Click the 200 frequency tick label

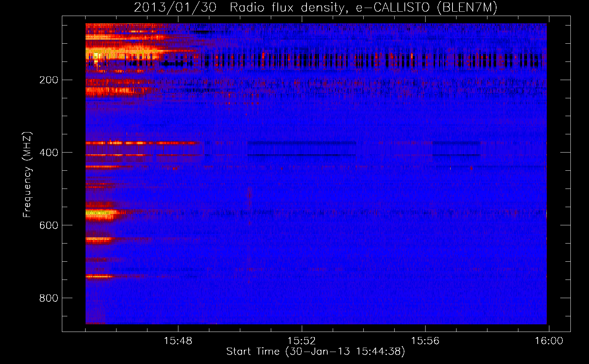49,80
